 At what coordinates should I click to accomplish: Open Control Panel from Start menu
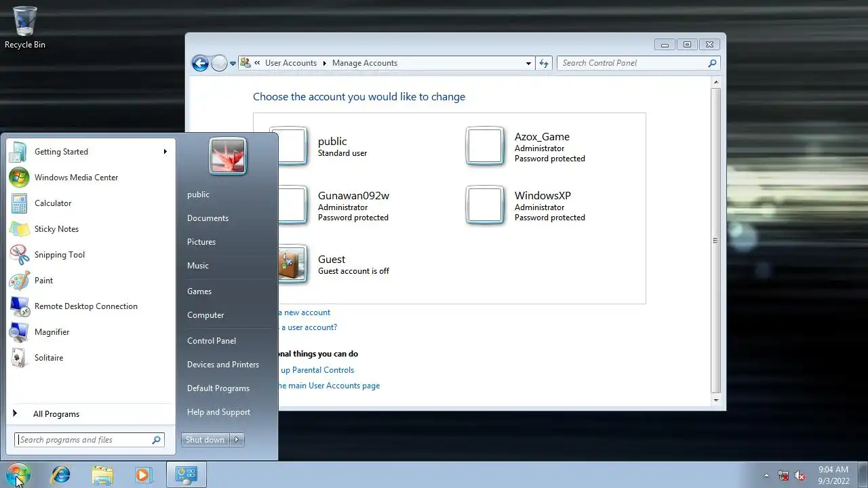coord(212,341)
